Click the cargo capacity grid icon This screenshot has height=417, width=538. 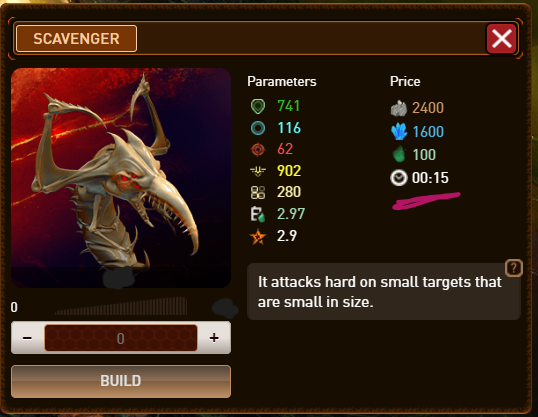258,192
